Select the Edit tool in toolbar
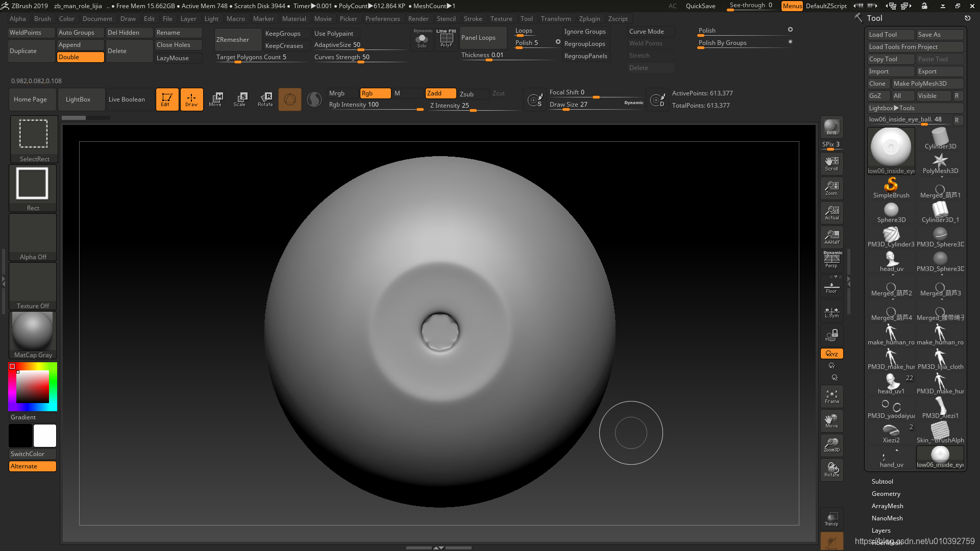980x551 pixels. click(x=166, y=99)
